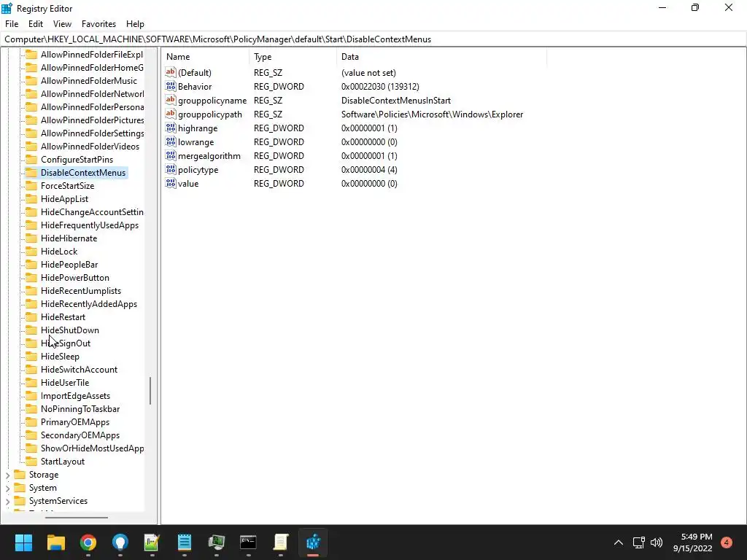The image size is (747, 560).
Task: Click the registry path address bar
Action: coord(373,39)
